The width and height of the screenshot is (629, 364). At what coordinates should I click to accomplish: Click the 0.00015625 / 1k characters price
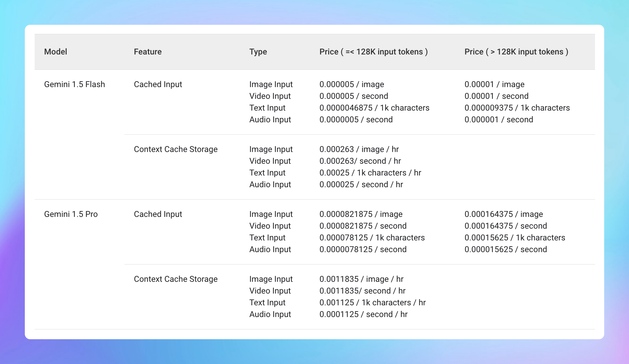click(x=515, y=238)
